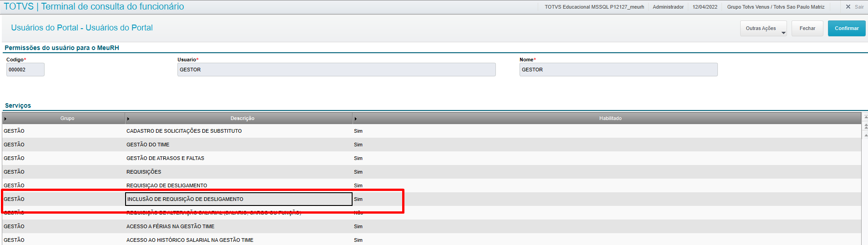
Task: Click Grupo Totvs Venus company label
Action: point(776,7)
